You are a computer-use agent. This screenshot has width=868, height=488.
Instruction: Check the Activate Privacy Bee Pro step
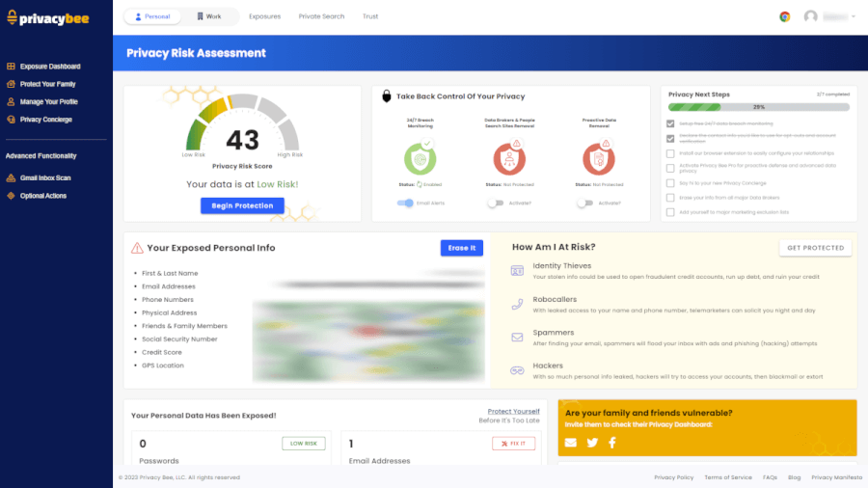pyautogui.click(x=670, y=168)
